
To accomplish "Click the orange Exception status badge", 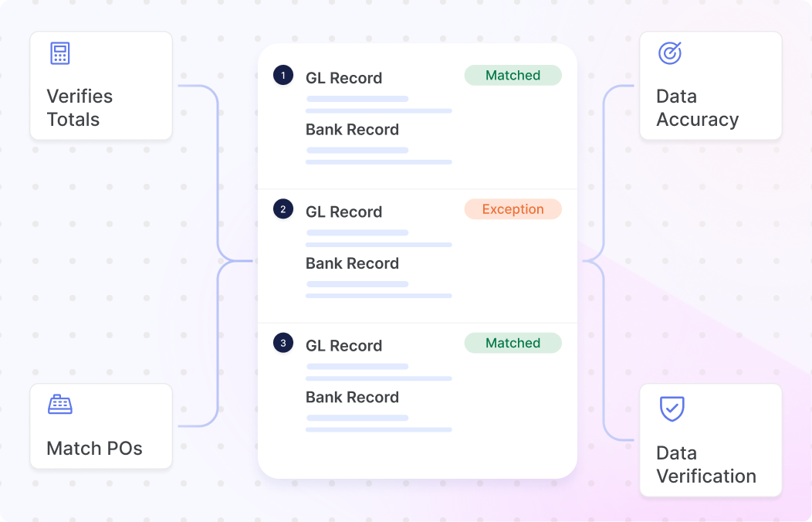I will [513, 209].
